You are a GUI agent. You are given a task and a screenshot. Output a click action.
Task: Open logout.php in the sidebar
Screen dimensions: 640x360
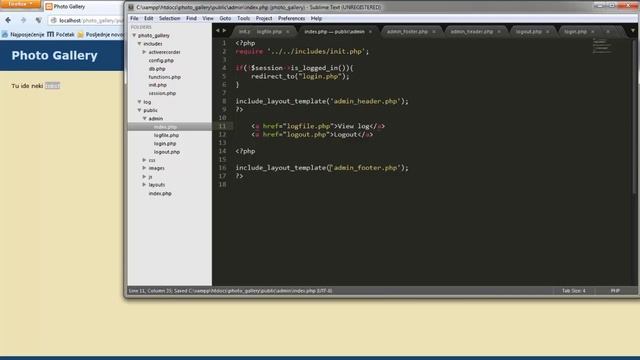(167, 152)
